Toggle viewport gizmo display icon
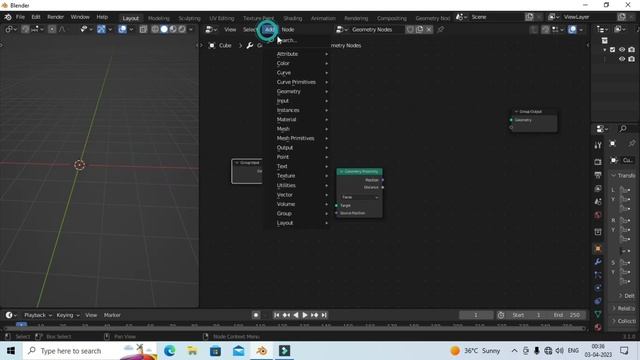 tap(101, 29)
